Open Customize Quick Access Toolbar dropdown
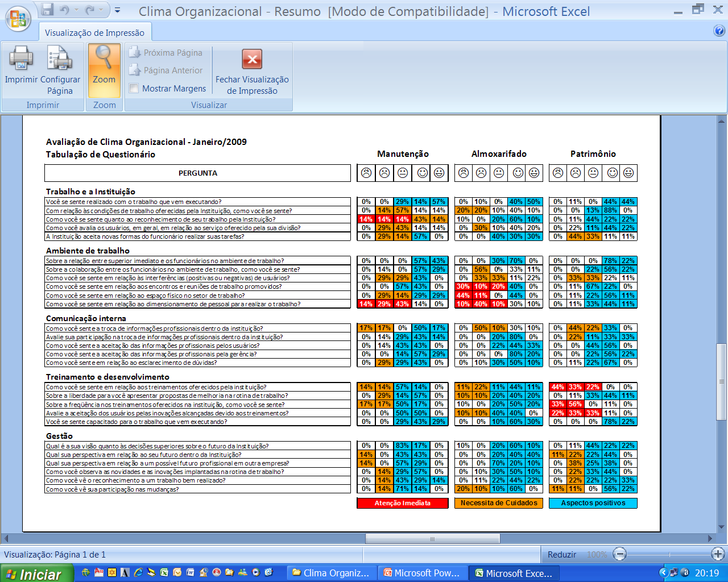Image resolution: width=728 pixels, height=582 pixels. 117,10
